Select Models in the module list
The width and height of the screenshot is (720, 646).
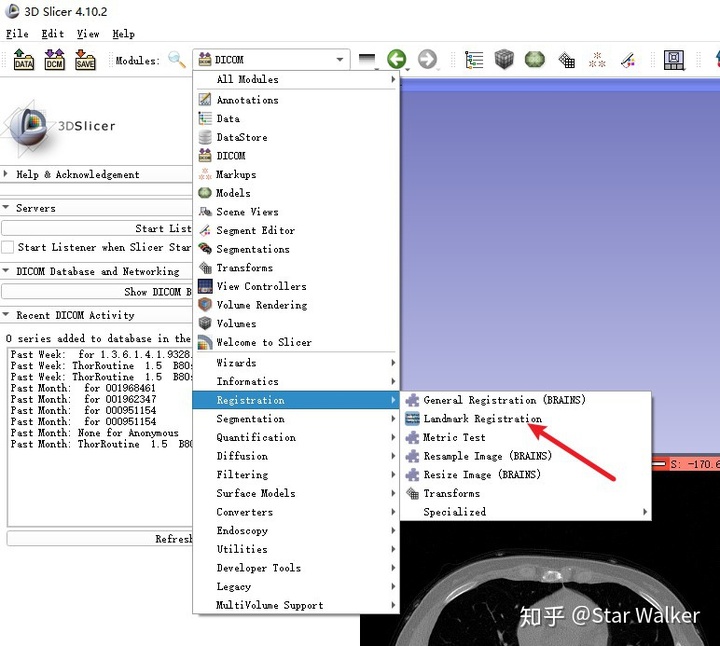coord(296,193)
